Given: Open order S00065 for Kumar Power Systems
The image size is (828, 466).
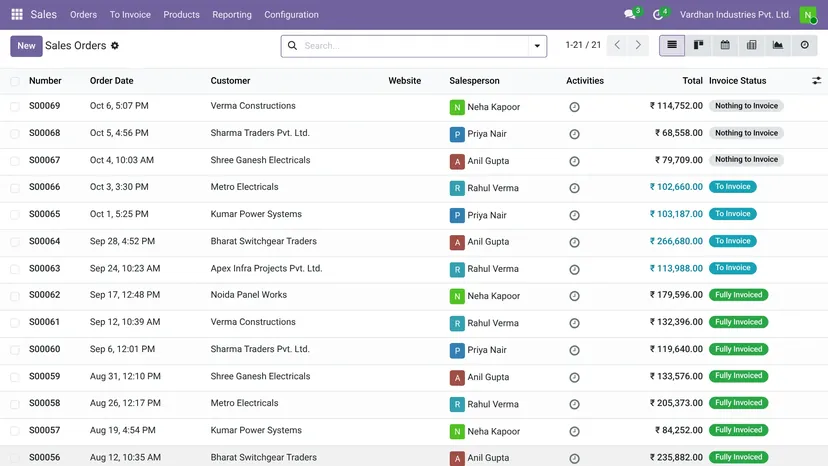Looking at the screenshot, I should (414, 215).
